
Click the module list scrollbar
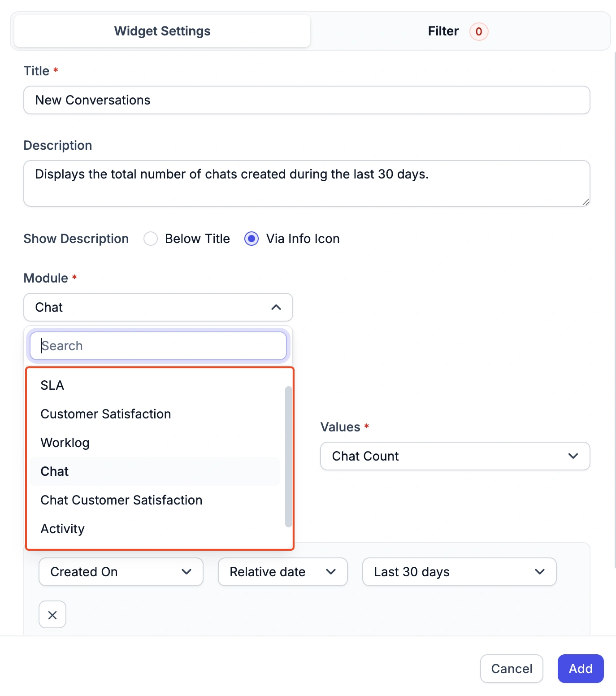pyautogui.click(x=288, y=457)
